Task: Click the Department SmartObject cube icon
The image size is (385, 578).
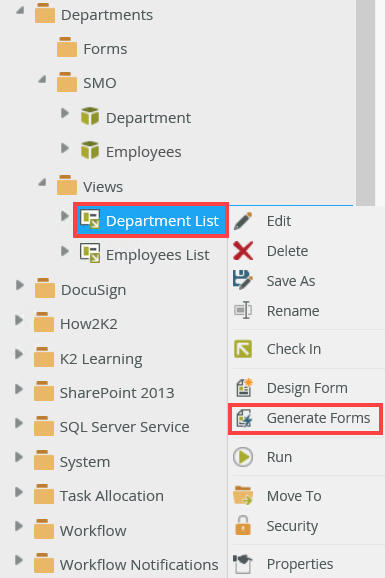Action: [x=90, y=116]
